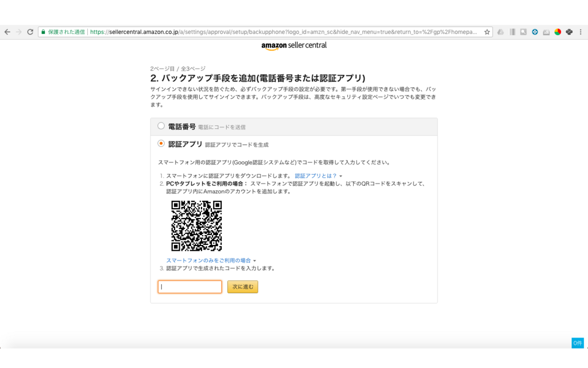Click the browser forward arrow
Screen dimensions: 588x368
pyautogui.click(x=19, y=32)
